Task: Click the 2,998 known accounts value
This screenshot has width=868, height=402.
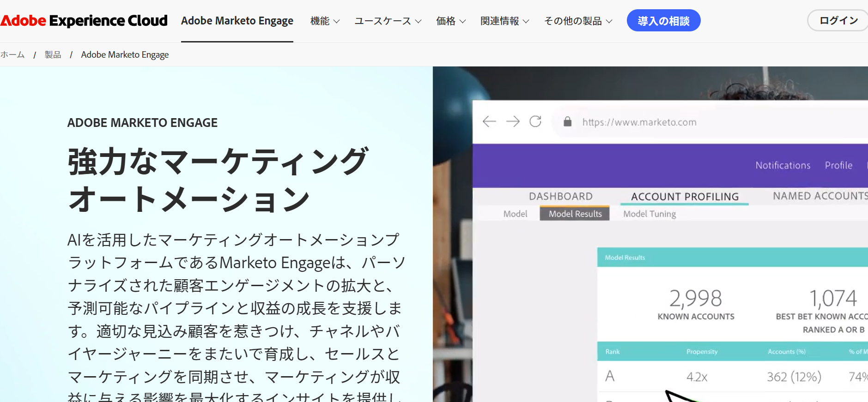Action: [696, 298]
